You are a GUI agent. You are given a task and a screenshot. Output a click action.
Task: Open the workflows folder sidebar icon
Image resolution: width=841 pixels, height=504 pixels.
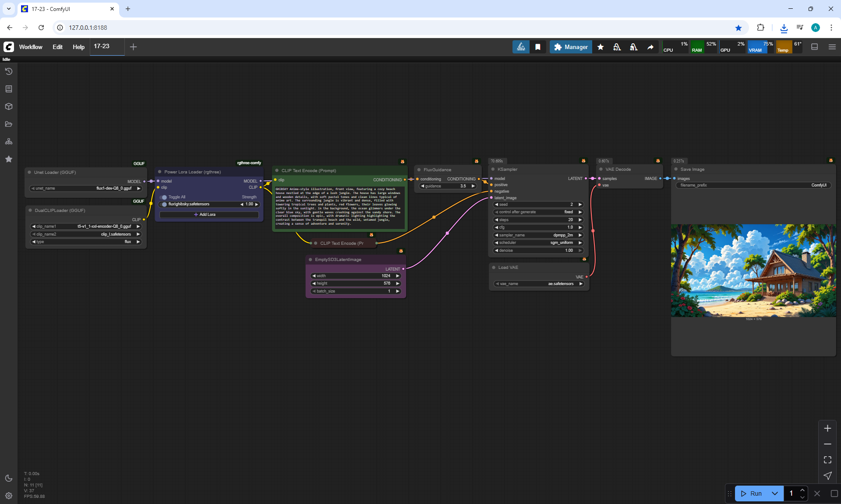tap(9, 124)
